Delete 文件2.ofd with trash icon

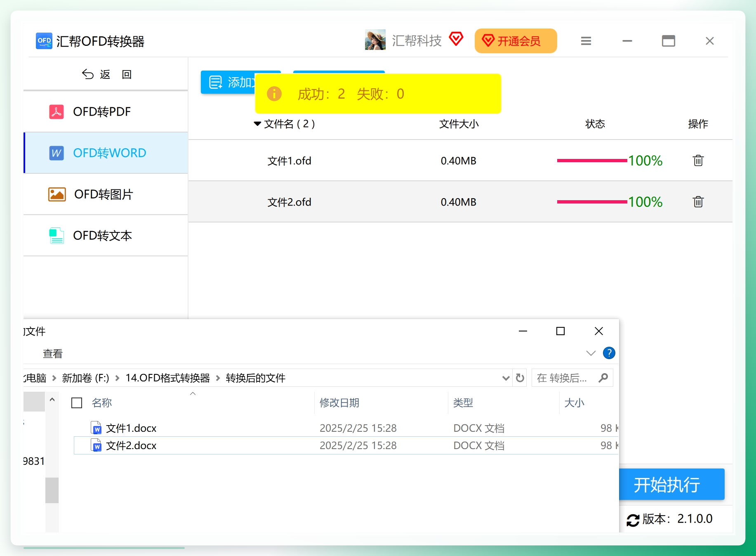point(698,201)
